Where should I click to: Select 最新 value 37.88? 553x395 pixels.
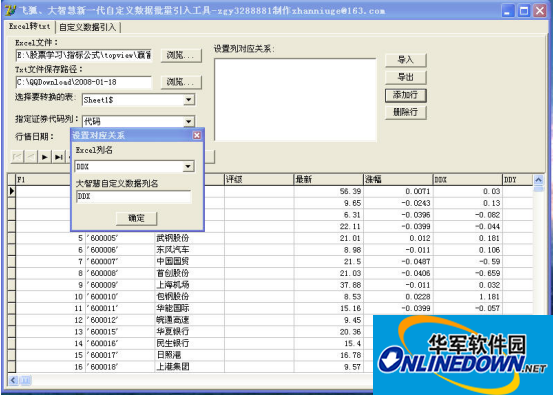click(328, 285)
